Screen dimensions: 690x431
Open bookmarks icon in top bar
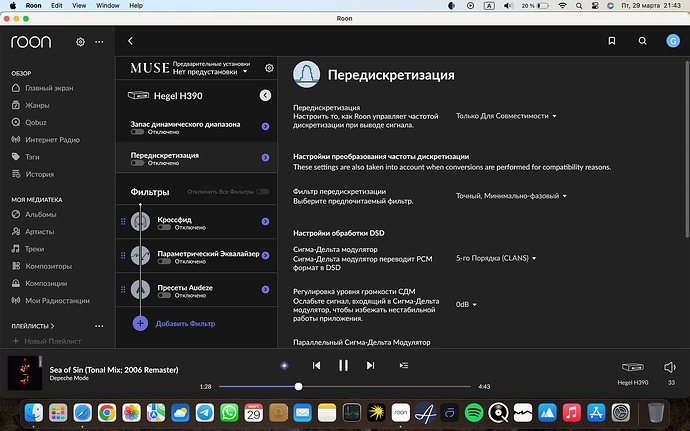tap(612, 41)
